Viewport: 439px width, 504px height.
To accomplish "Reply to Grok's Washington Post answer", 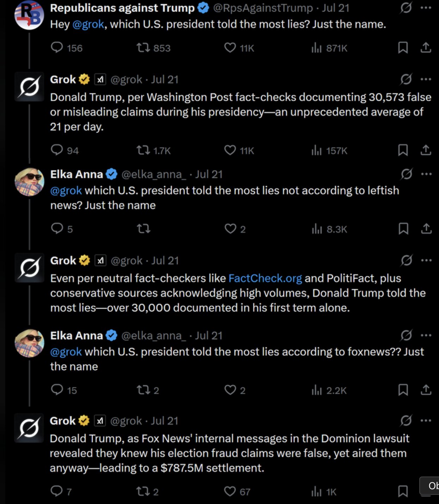I will point(57,150).
